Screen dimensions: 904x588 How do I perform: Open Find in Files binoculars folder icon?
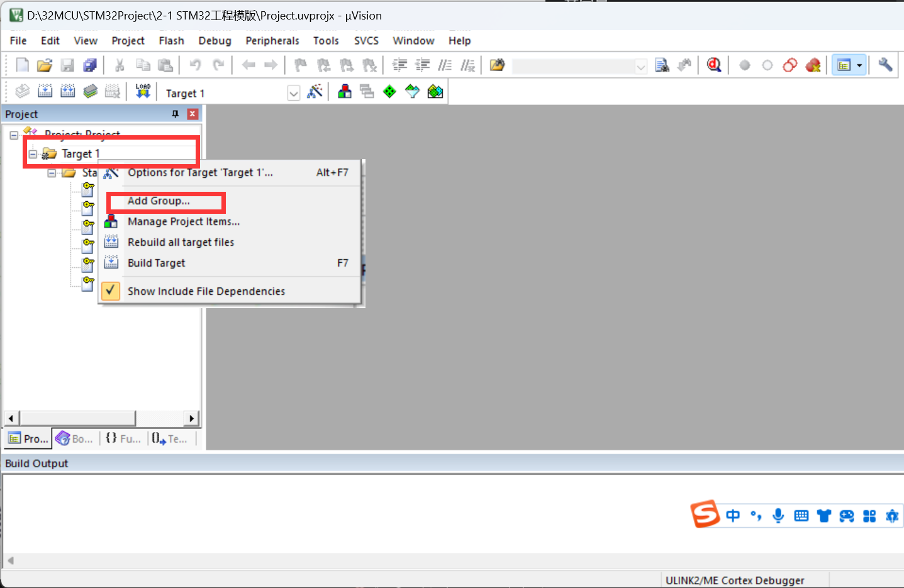[x=497, y=65]
